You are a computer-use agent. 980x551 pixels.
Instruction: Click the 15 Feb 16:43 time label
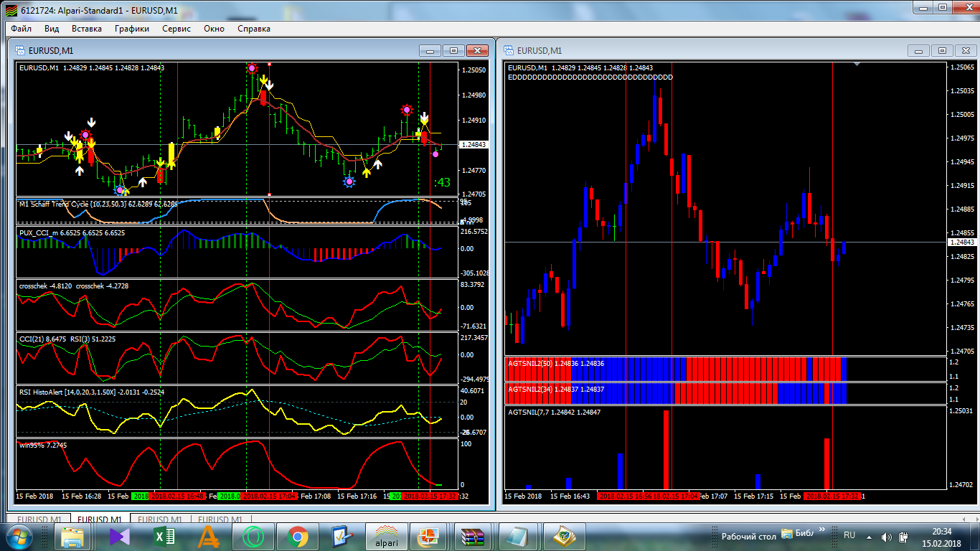[x=570, y=496]
